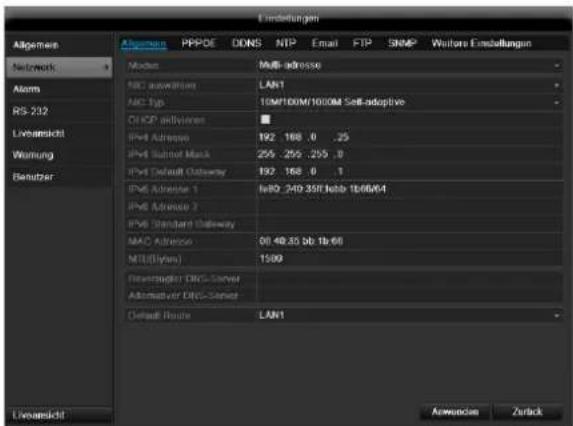
Task: Open the NIC Typ Self-adaptive dropdown
Action: coord(409,102)
